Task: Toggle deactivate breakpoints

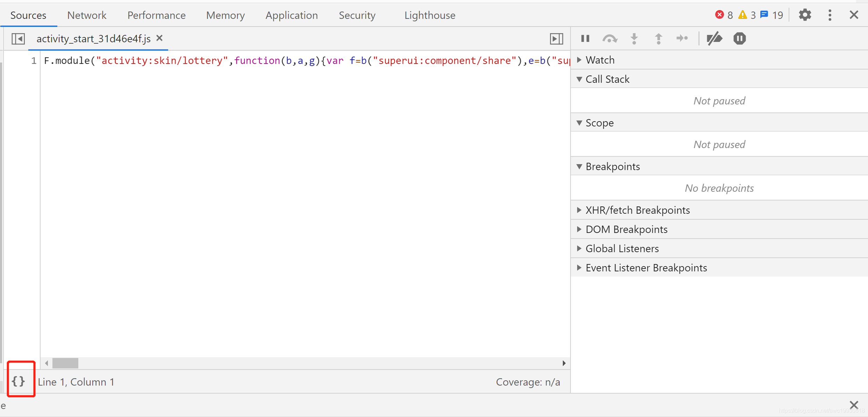Action: coord(714,38)
